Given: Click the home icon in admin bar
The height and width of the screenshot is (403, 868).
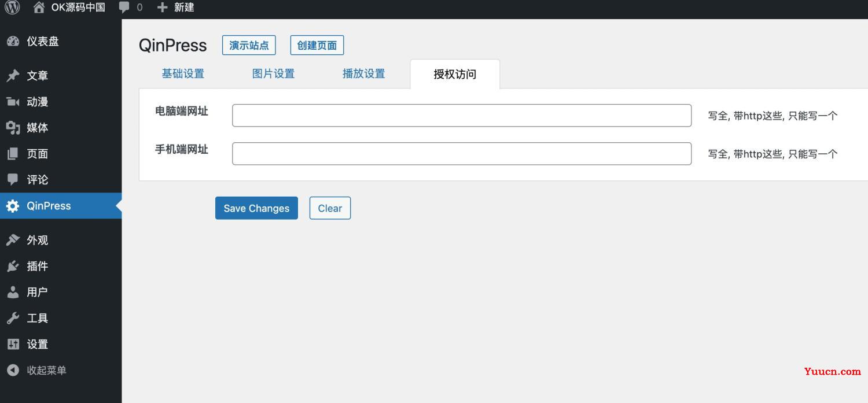Looking at the screenshot, I should (x=39, y=7).
